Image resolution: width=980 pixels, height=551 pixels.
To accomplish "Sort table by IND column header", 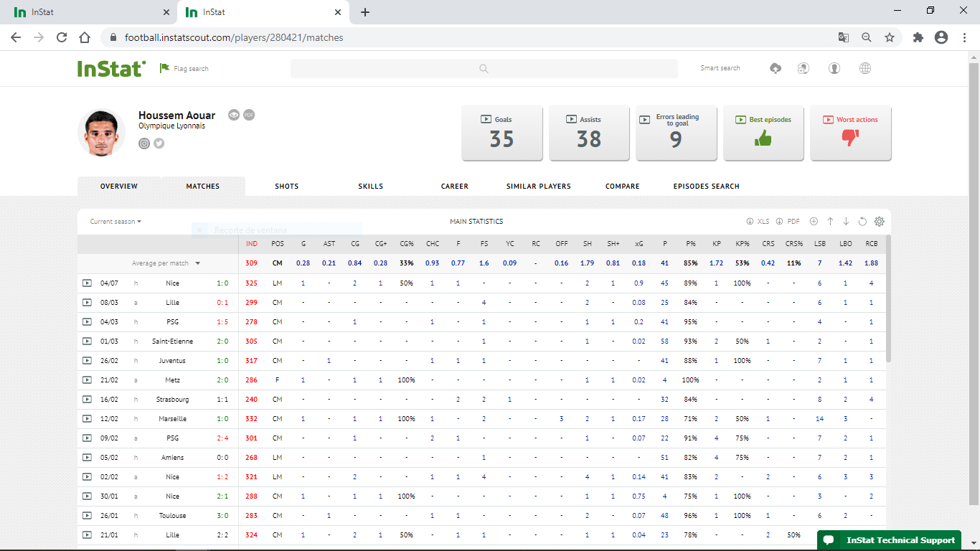I will pos(251,244).
